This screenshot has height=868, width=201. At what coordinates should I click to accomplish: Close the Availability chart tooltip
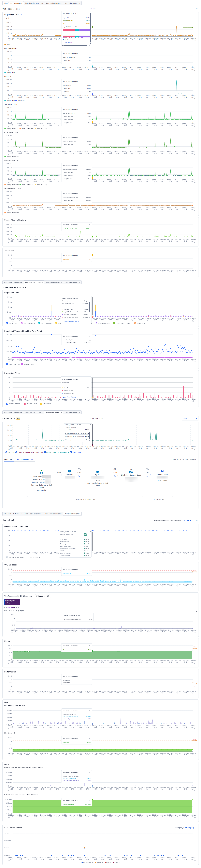pos(90,255)
